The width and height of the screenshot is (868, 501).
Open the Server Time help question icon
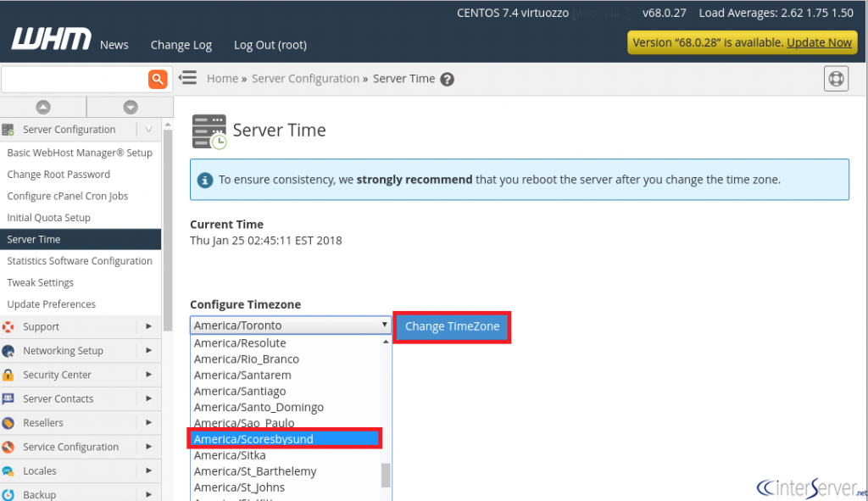[448, 80]
